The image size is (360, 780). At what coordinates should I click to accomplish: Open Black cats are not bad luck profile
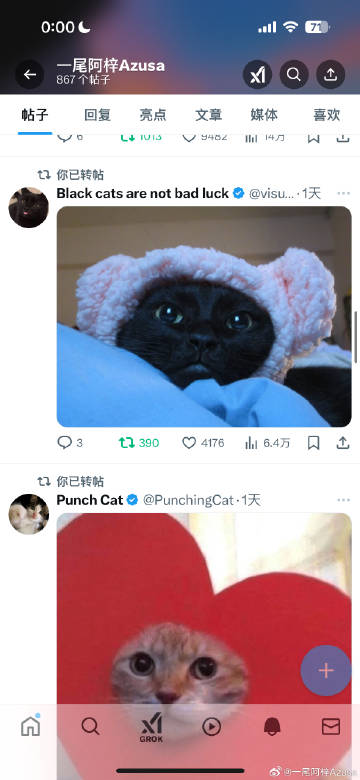(143, 193)
